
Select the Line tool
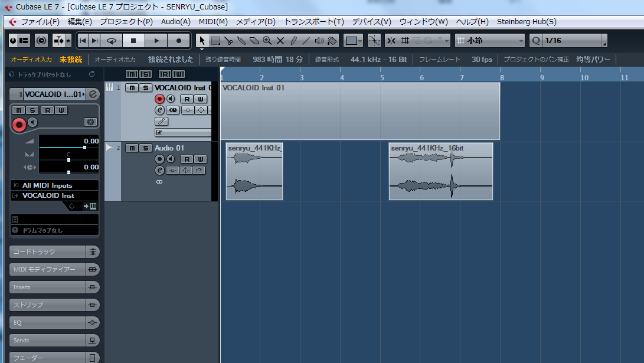point(306,41)
